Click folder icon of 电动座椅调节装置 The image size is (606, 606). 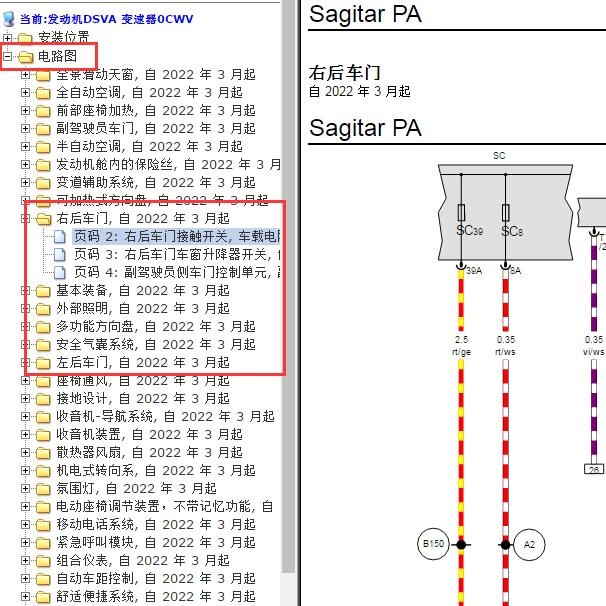click(43, 507)
